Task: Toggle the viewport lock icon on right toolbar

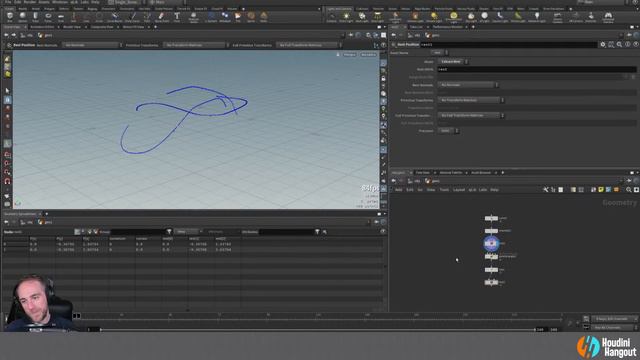Action: [383, 78]
